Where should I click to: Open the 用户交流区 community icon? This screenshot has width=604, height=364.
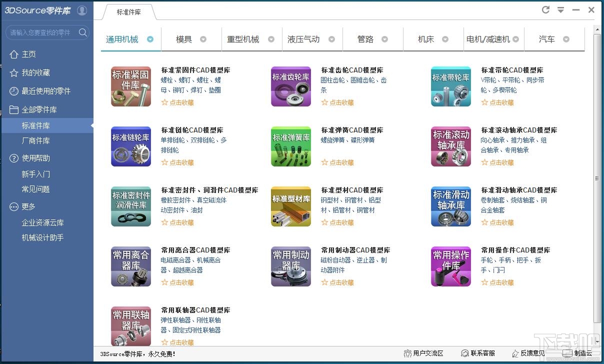(x=408, y=353)
